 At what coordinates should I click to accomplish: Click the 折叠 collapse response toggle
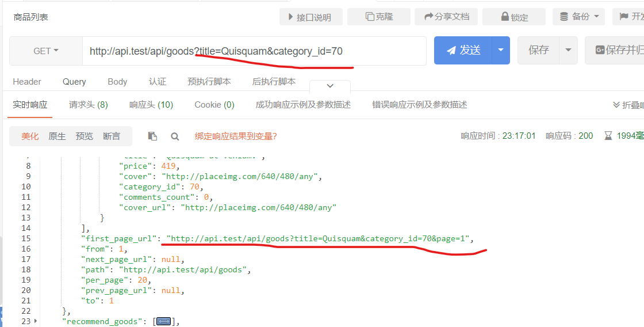[x=628, y=105]
